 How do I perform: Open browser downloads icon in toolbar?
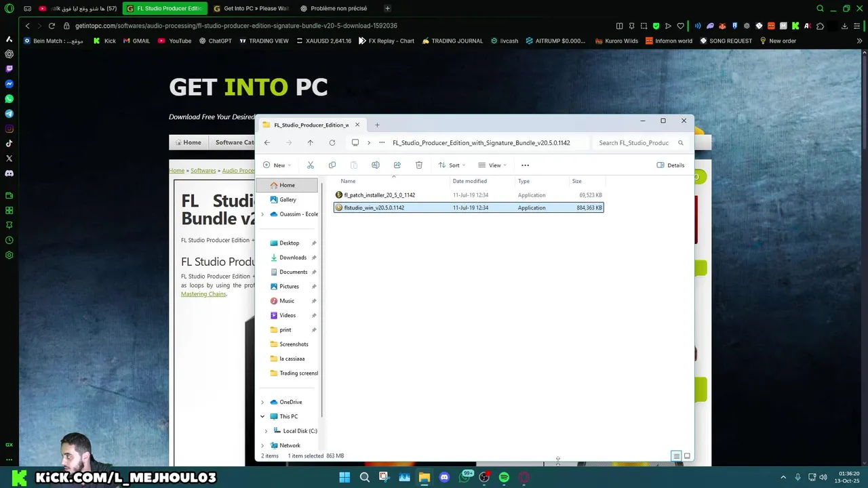(844, 26)
